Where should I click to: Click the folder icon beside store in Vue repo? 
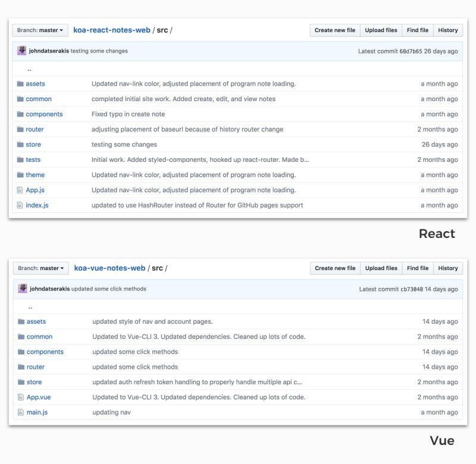click(21, 381)
